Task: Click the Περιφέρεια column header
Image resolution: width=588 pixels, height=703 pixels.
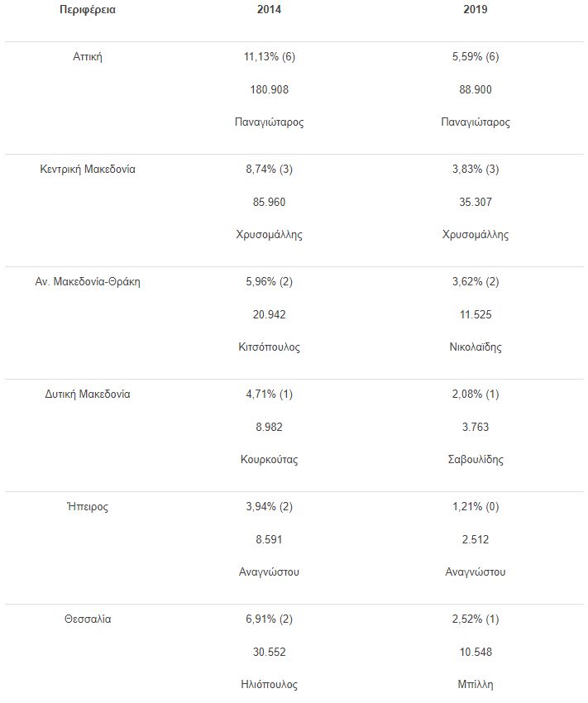Action: tap(87, 10)
